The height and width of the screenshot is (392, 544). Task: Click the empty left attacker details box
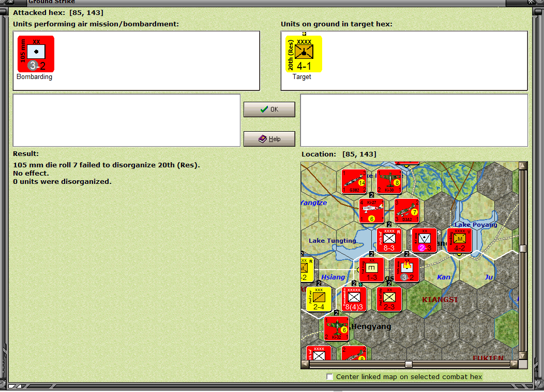tap(127, 120)
